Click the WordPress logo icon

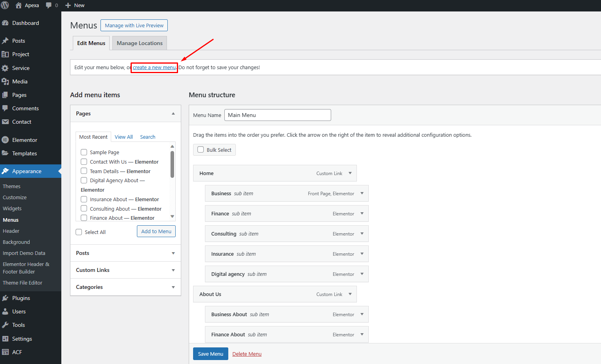[x=5, y=5]
